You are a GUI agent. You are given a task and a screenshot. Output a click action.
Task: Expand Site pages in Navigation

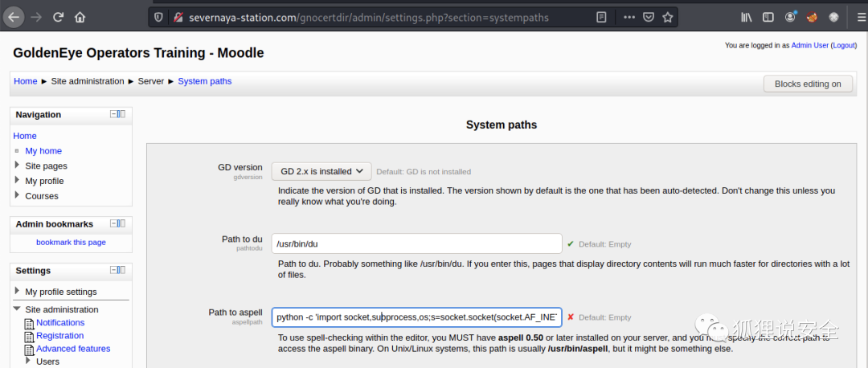pyautogui.click(x=17, y=166)
